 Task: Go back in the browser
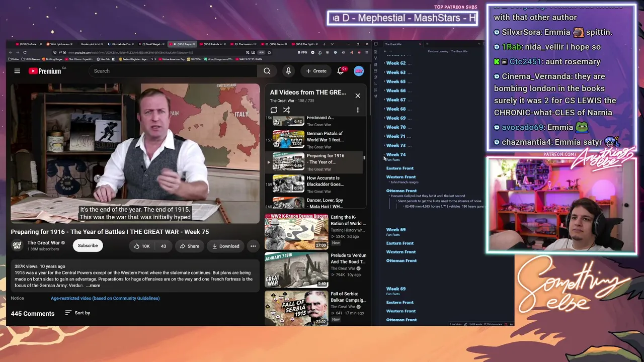[11, 52]
